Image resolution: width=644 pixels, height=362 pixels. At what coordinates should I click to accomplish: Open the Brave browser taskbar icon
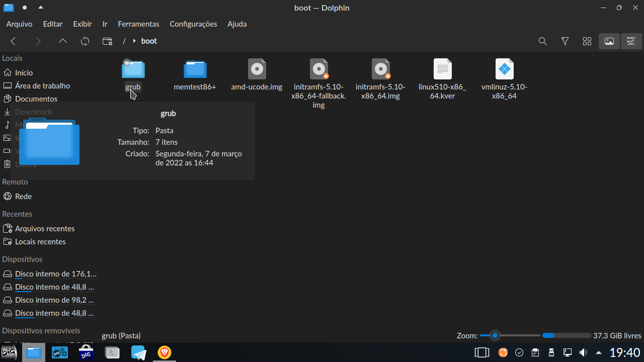point(165,352)
